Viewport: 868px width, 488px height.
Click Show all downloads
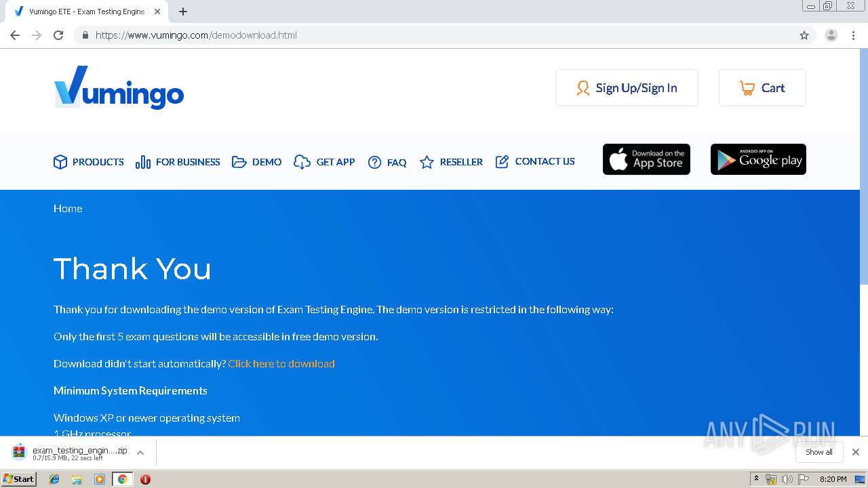(x=819, y=452)
